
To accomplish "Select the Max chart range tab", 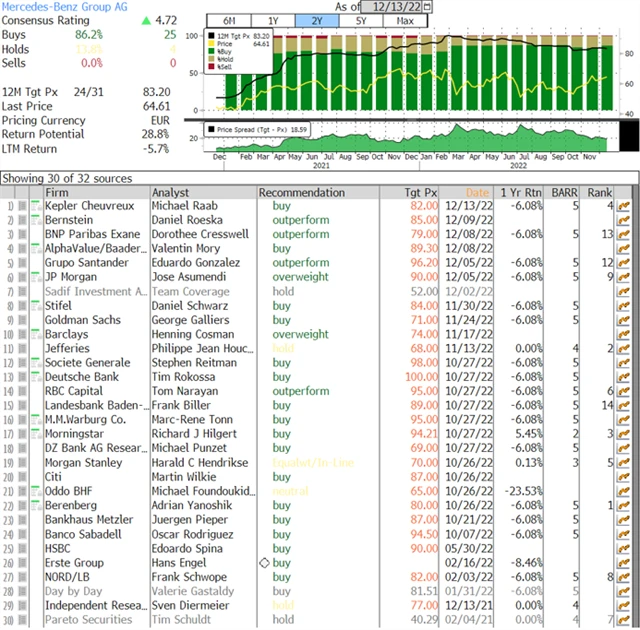I will point(405,21).
